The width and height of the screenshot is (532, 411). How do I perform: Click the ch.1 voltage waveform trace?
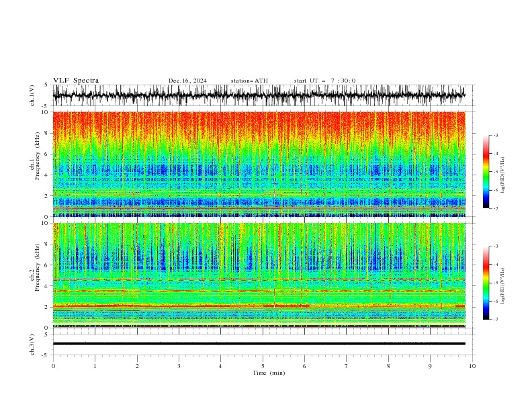coord(259,95)
